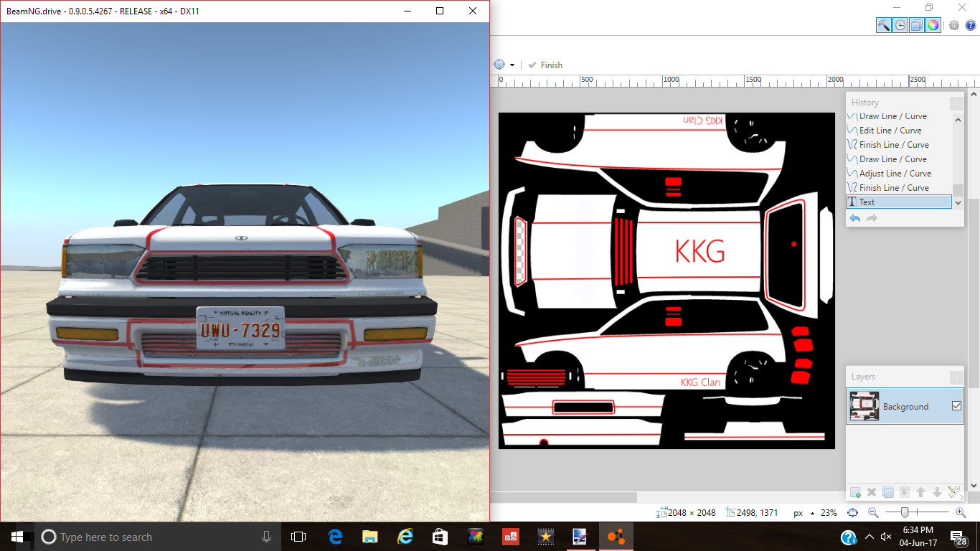Click the 23% zoom level field
Screen dimensions: 980x551
tap(829, 513)
